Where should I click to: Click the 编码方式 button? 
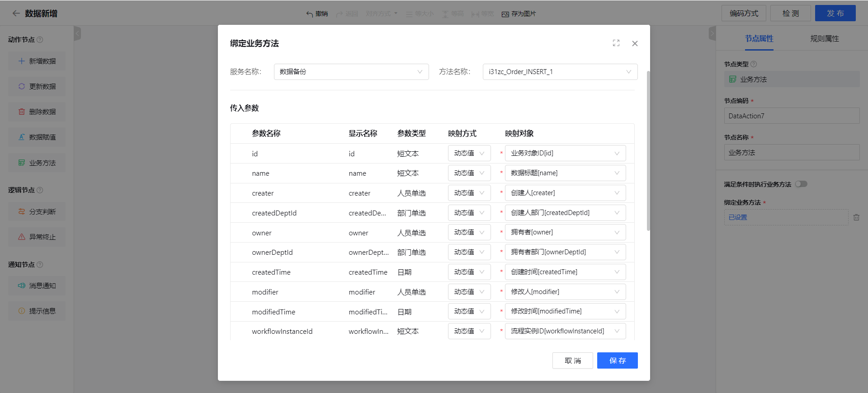(x=744, y=13)
